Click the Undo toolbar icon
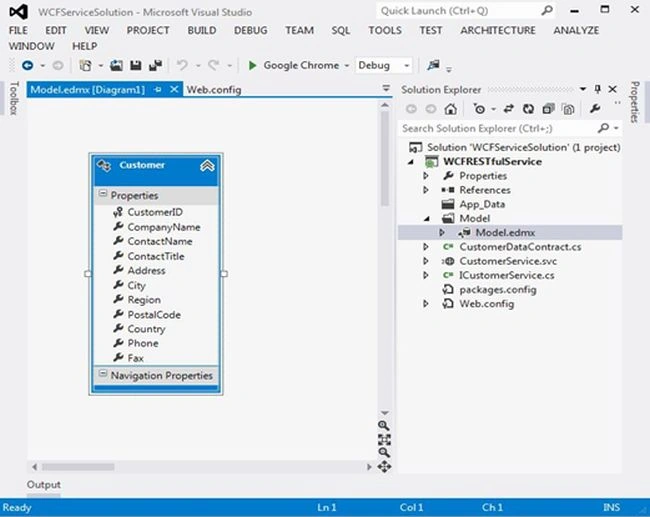The width and height of the screenshot is (650, 517). 182,66
